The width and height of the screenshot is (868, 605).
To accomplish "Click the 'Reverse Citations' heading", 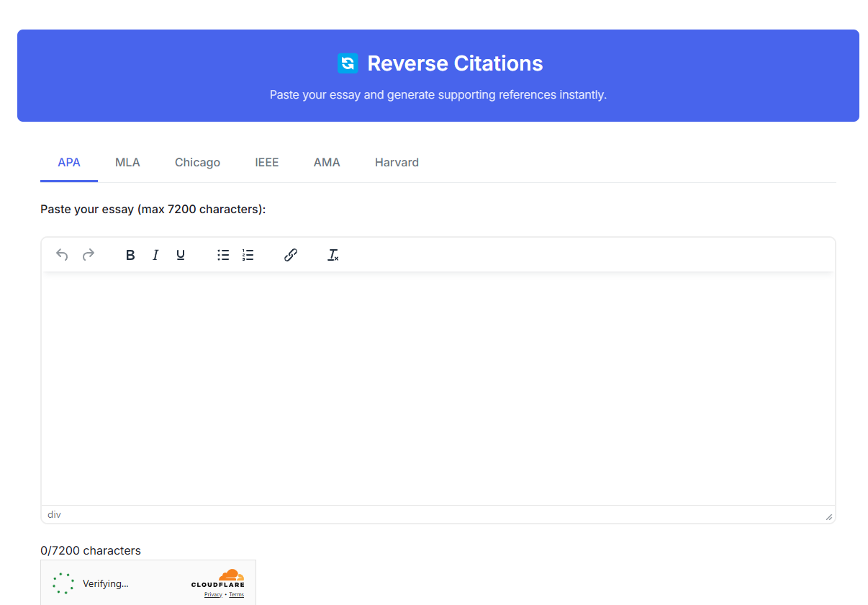I will coord(455,63).
